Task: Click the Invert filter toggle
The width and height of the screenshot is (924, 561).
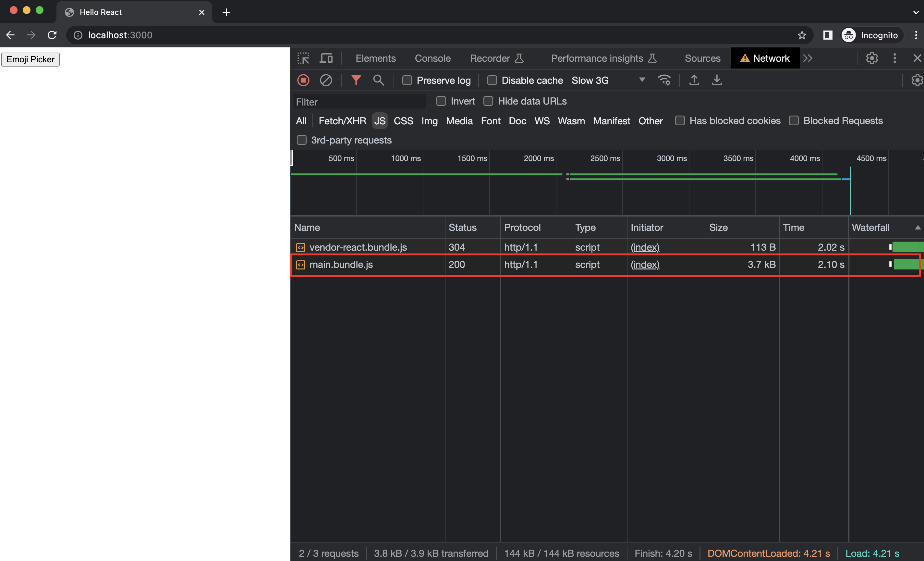Action: [x=440, y=101]
